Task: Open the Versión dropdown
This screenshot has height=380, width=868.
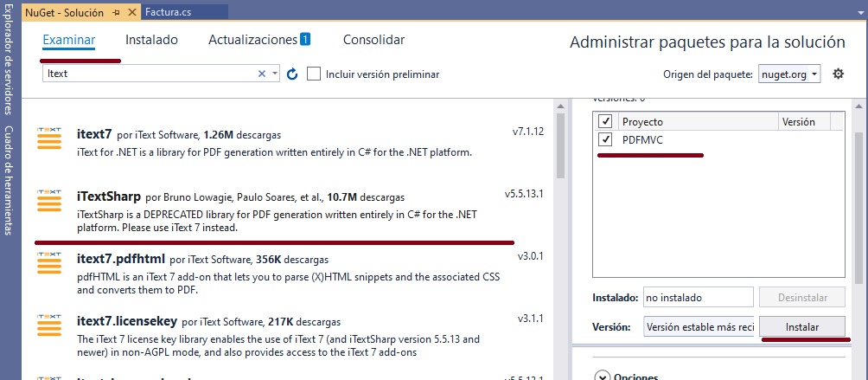Action: pos(700,327)
